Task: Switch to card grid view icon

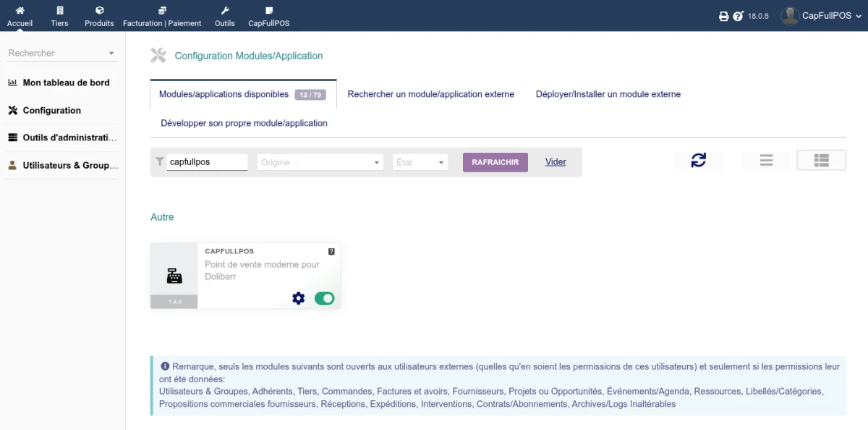Action: (x=821, y=160)
